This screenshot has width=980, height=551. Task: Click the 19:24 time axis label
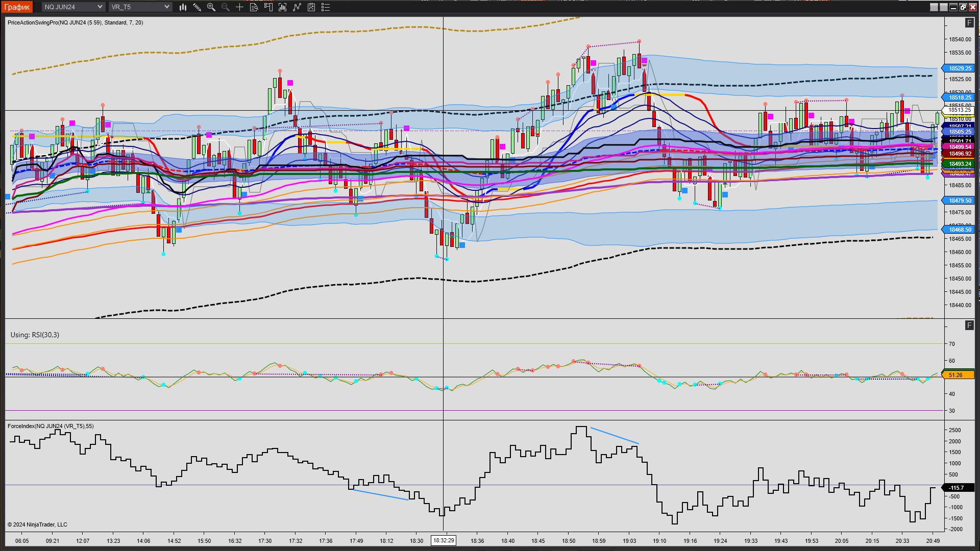pos(720,541)
